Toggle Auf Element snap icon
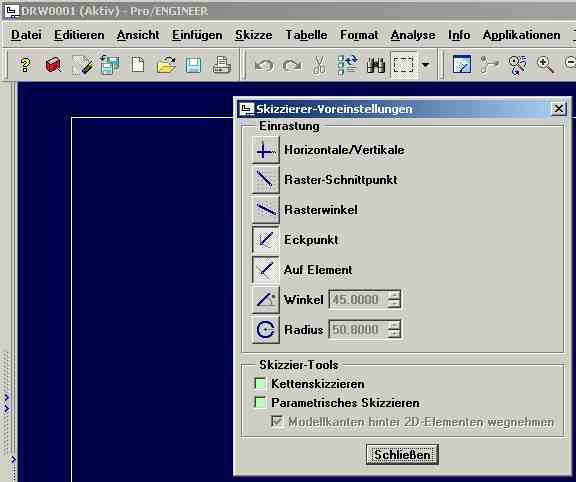This screenshot has width=576, height=482. tap(266, 270)
